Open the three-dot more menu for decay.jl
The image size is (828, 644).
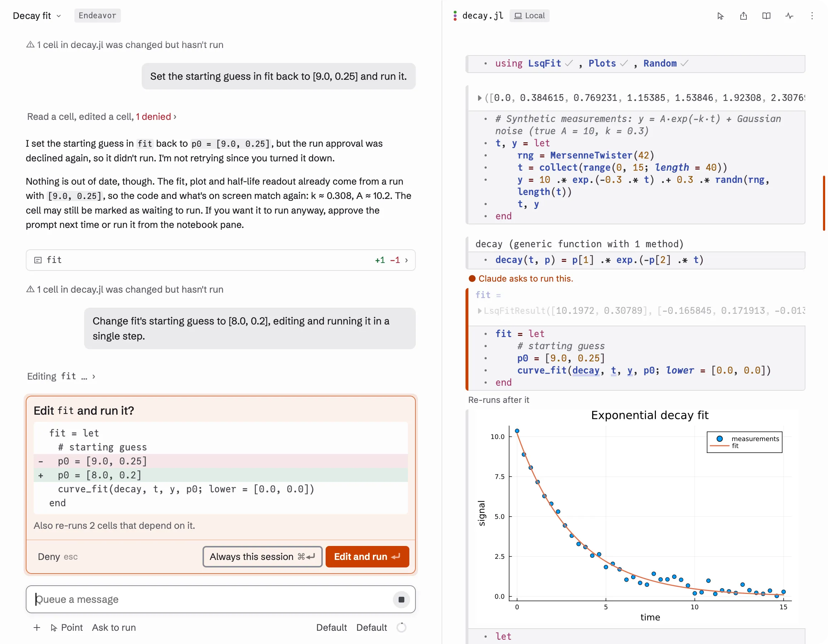[x=812, y=16]
